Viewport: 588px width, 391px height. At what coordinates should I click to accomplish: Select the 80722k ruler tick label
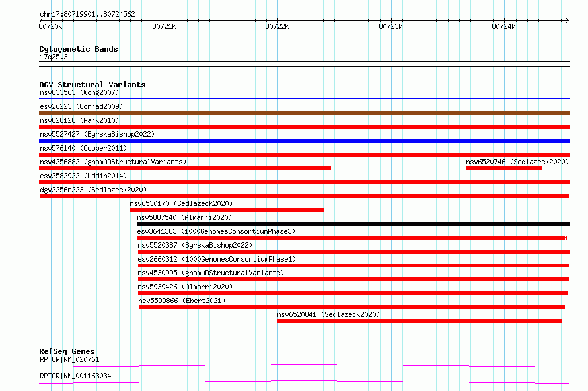pyautogui.click(x=277, y=26)
